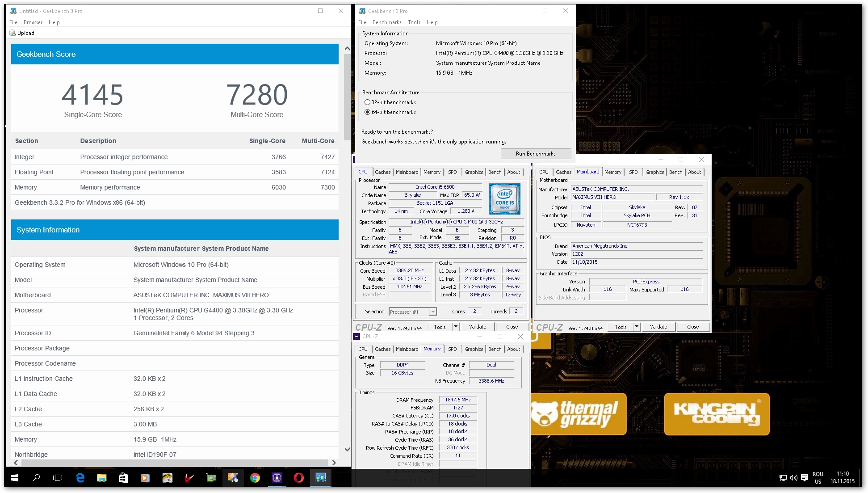
Task: Click the Core Speed 3386.20 MHz field
Action: click(x=410, y=270)
